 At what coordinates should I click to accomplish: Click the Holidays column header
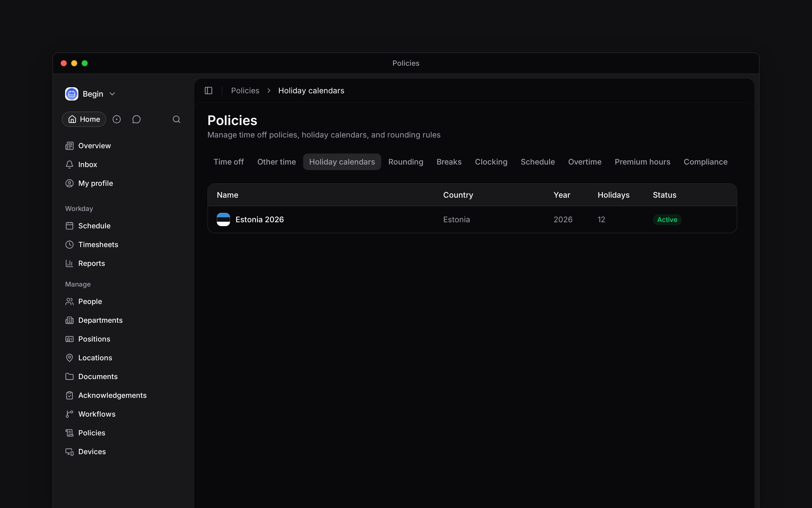click(613, 195)
